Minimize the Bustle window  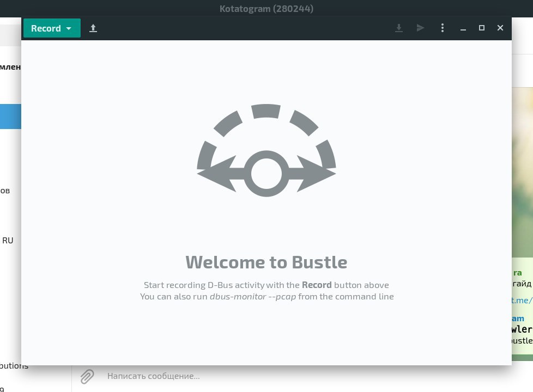click(463, 28)
